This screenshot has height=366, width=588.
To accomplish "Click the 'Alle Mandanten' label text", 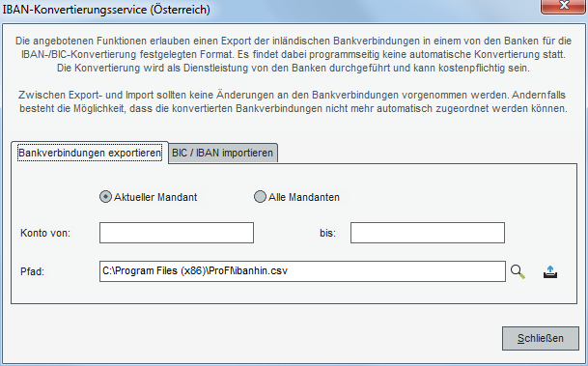I will tap(304, 197).
